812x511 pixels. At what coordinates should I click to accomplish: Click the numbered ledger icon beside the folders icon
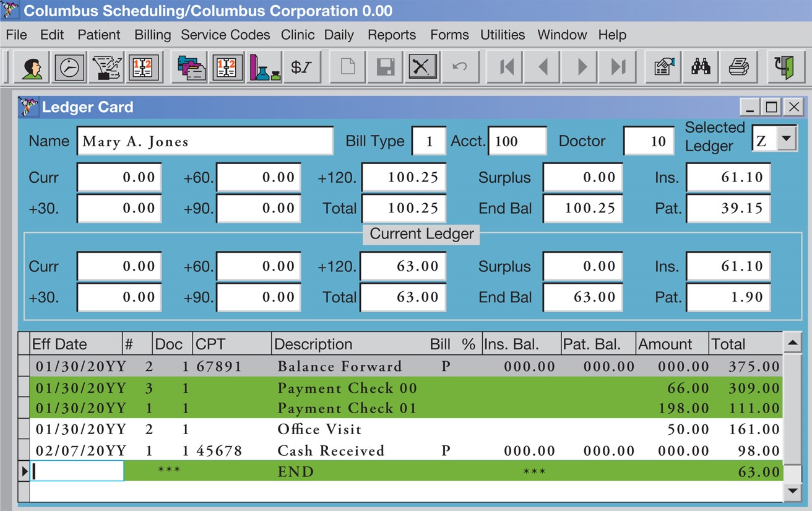(228, 67)
